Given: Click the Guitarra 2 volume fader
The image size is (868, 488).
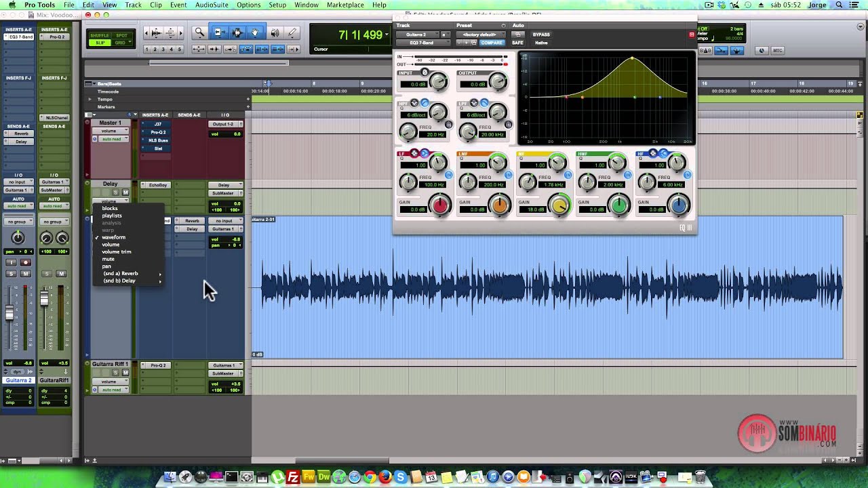Looking at the screenshot, I should [x=10, y=313].
